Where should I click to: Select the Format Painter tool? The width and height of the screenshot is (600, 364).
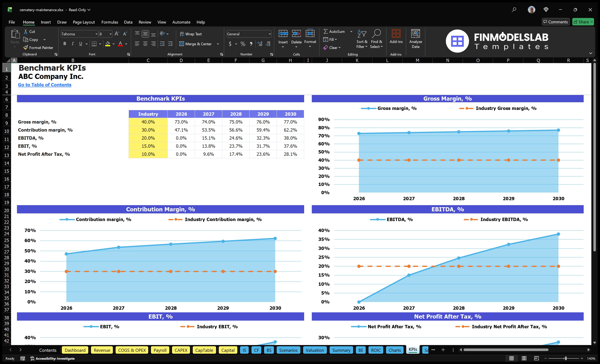[38, 48]
